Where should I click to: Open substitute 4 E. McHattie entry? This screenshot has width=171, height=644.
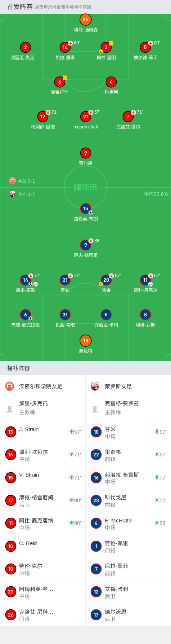click(128, 523)
